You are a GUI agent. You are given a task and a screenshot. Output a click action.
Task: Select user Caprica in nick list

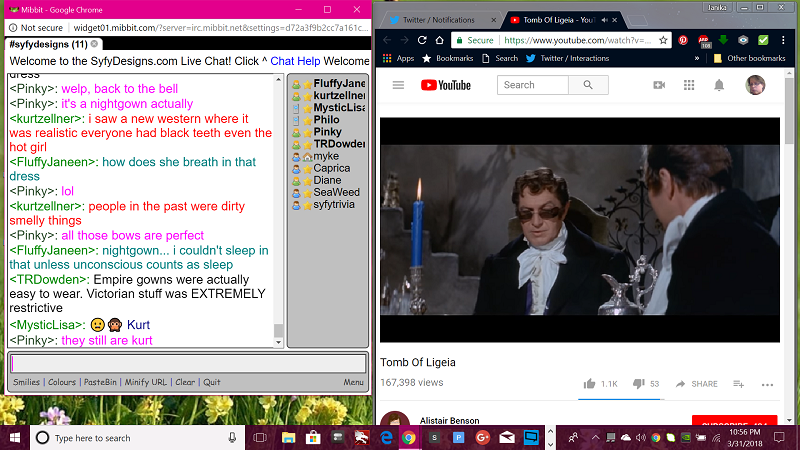pyautogui.click(x=332, y=168)
